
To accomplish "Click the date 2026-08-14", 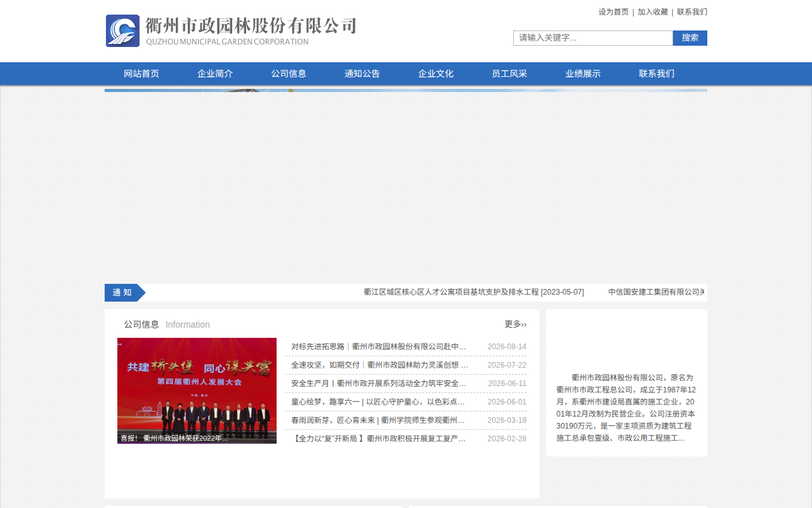I will 507,347.
